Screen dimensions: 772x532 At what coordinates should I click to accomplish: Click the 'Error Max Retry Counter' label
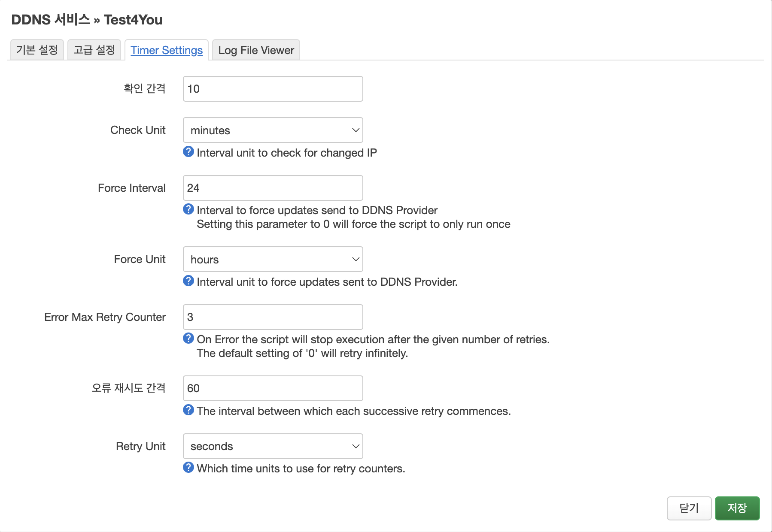[x=105, y=317]
